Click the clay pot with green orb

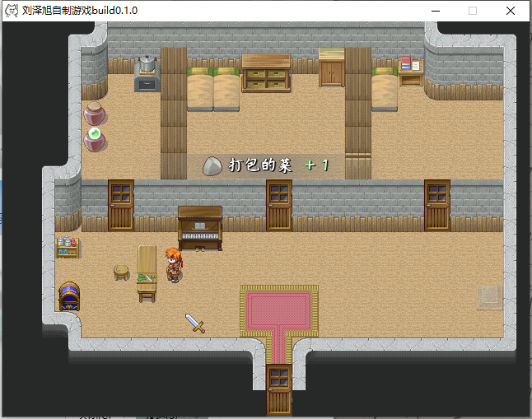click(95, 139)
